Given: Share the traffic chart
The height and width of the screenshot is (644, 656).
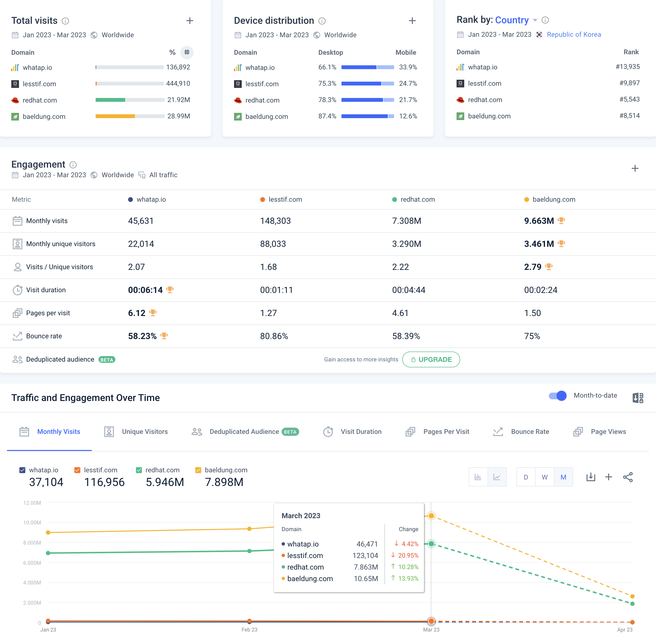Looking at the screenshot, I should pos(628,477).
